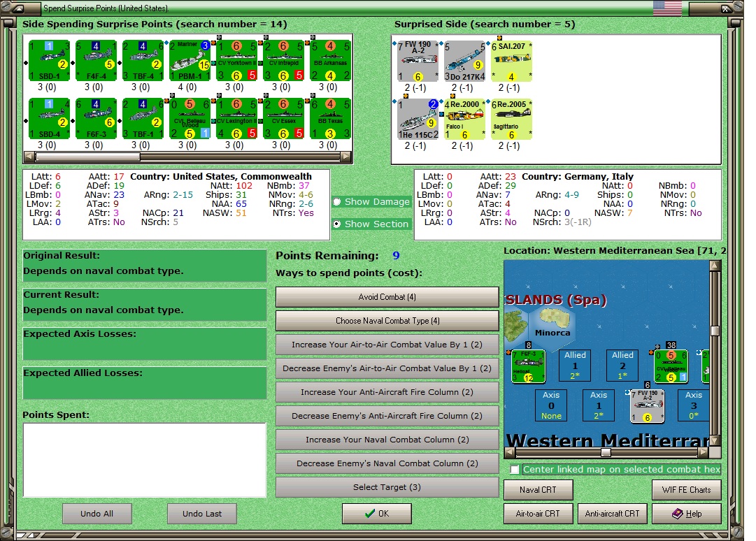Decrease Enemy's Air-to-Air Combat Value By 1
This screenshot has height=541, width=756.
tap(387, 368)
